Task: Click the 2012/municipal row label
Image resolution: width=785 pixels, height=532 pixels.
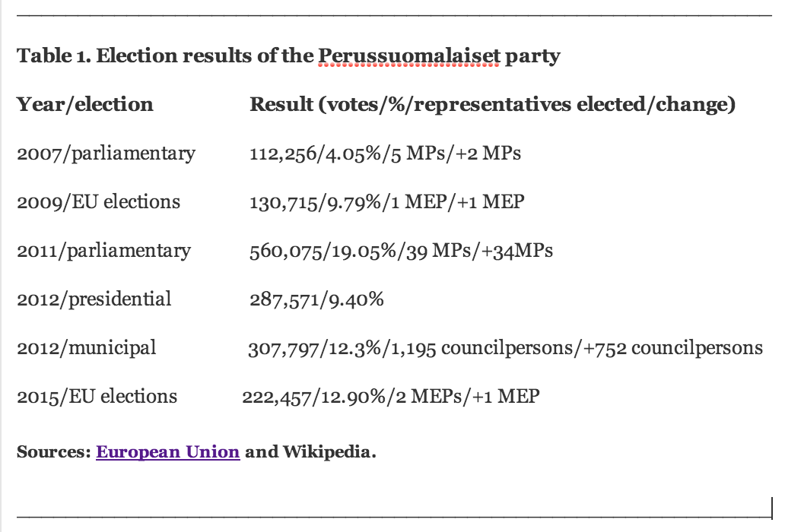Action: 87,347
